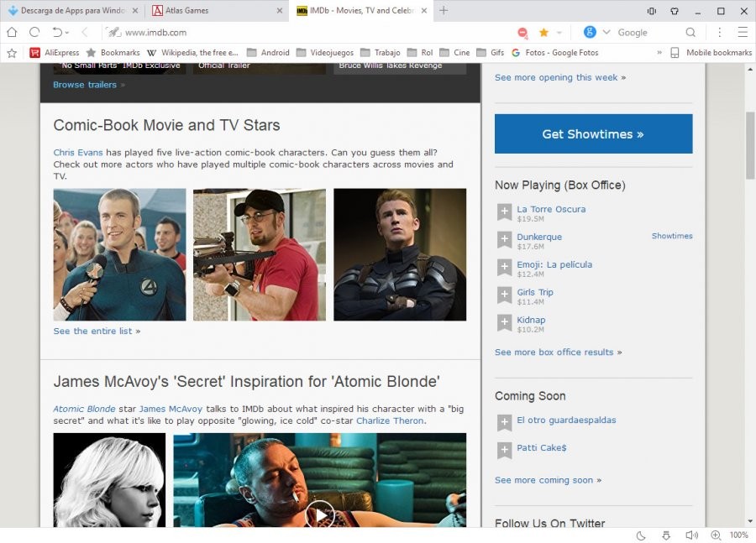
Task: Open the Gifs bookmark folder
Action: coord(491,53)
